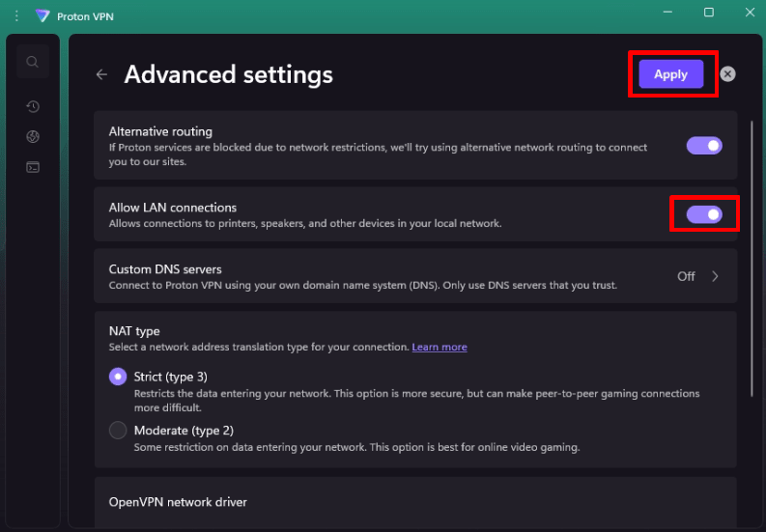Click the Proton VPN logo icon
This screenshot has width=766, height=532.
43,16
